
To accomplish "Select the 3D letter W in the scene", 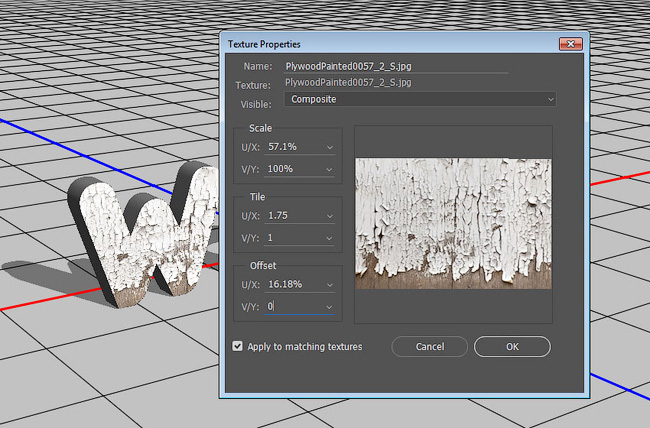I will click(145, 236).
